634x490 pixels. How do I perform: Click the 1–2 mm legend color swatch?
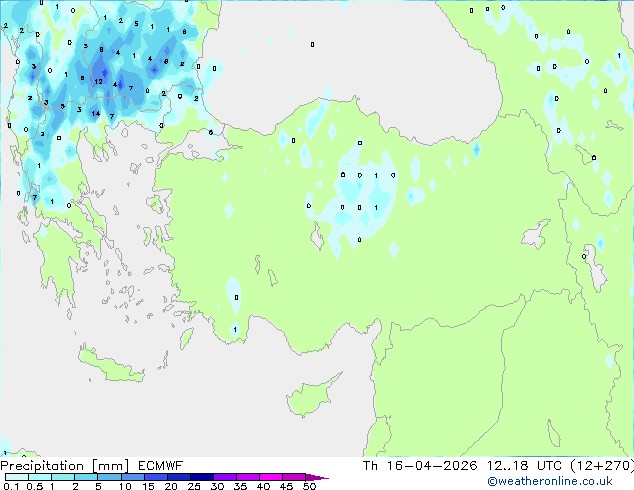63,477
